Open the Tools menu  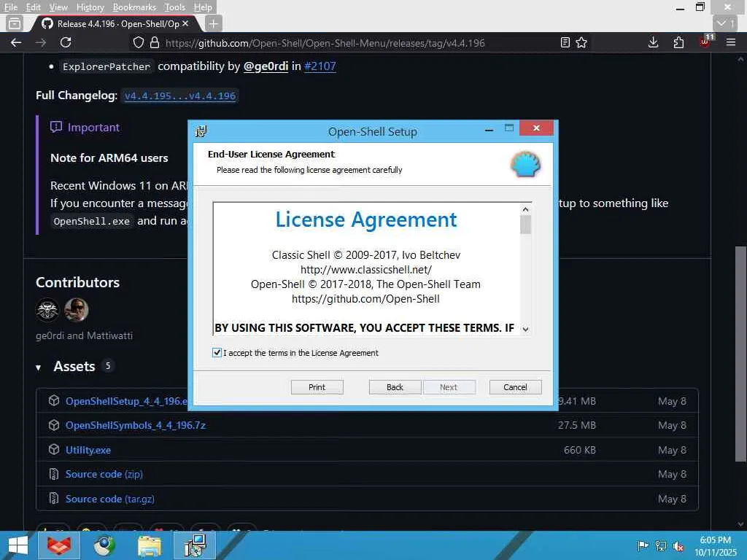coord(174,7)
